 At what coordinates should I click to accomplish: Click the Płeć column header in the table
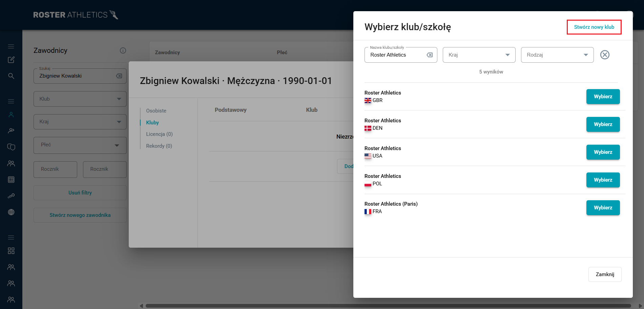282,53
